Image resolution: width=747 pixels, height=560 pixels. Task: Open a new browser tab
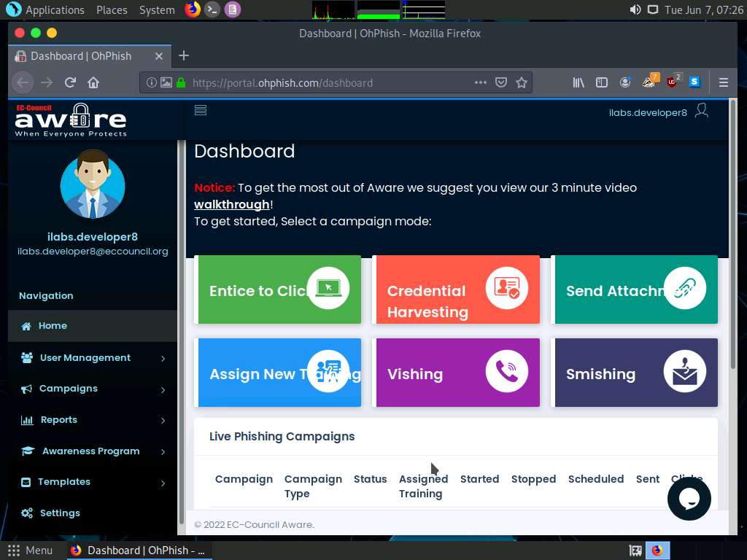[x=183, y=55]
